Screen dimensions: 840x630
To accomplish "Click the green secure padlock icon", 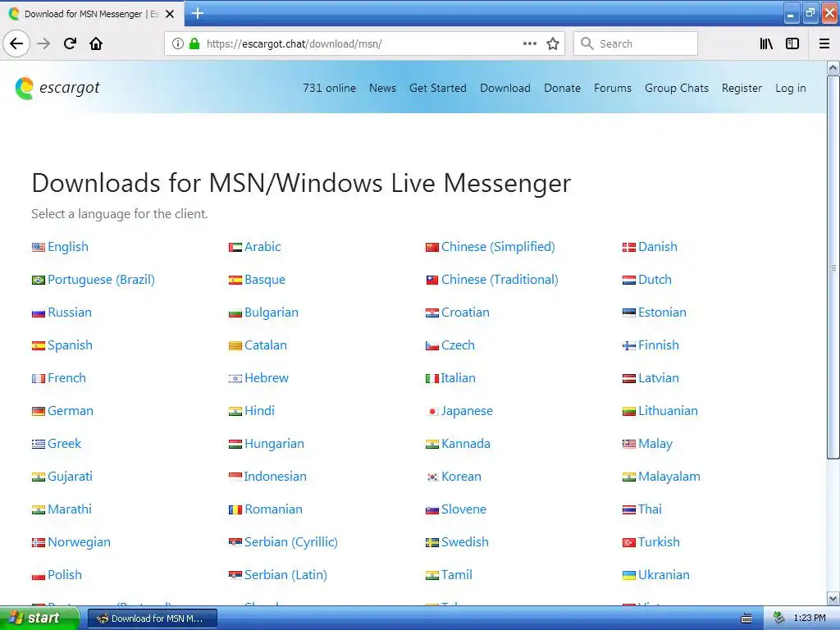I will pos(194,43).
